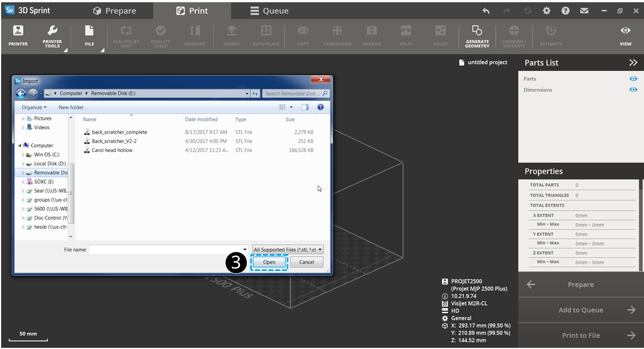Click the Add to Queue button
This screenshot has width=644, height=349.
(581, 310)
